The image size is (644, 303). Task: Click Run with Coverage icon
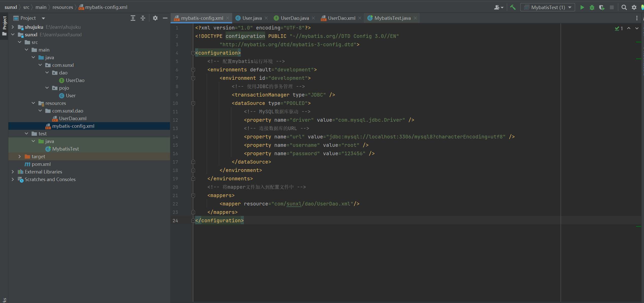pyautogui.click(x=602, y=7)
